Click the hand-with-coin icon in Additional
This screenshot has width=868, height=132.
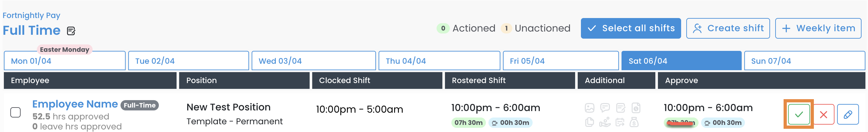pos(605,122)
